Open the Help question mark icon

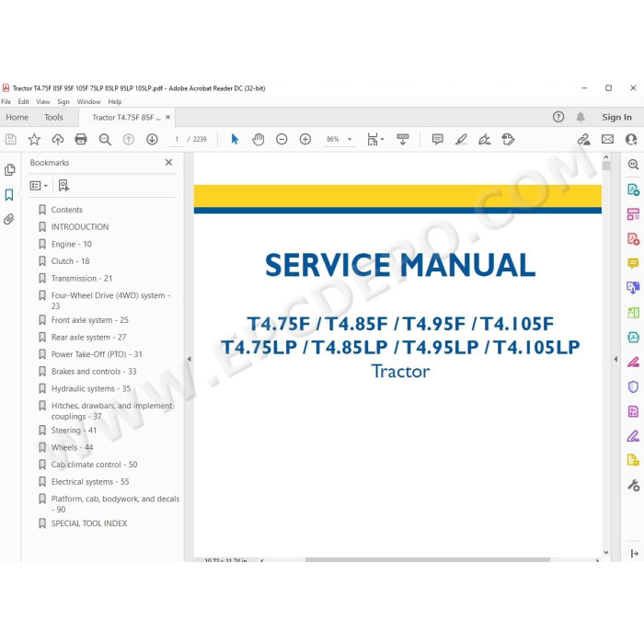coord(558,117)
